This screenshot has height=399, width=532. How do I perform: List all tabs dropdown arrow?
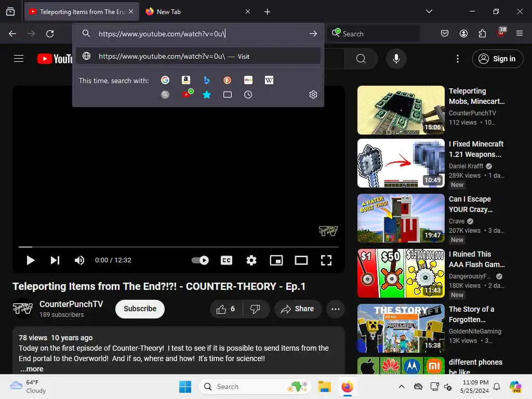429,11
